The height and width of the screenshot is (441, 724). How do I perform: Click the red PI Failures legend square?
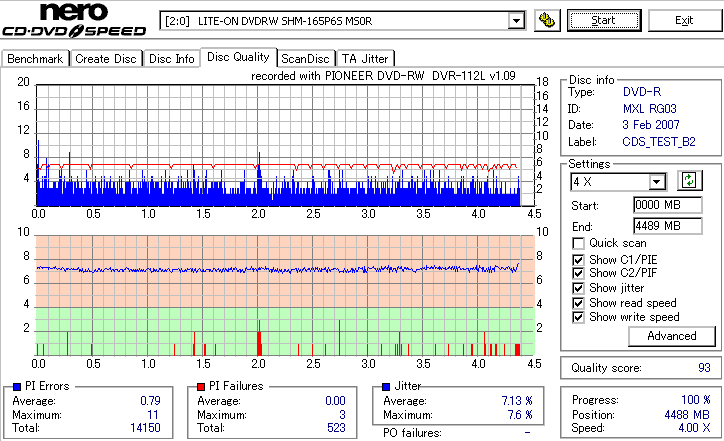pyautogui.click(x=201, y=387)
